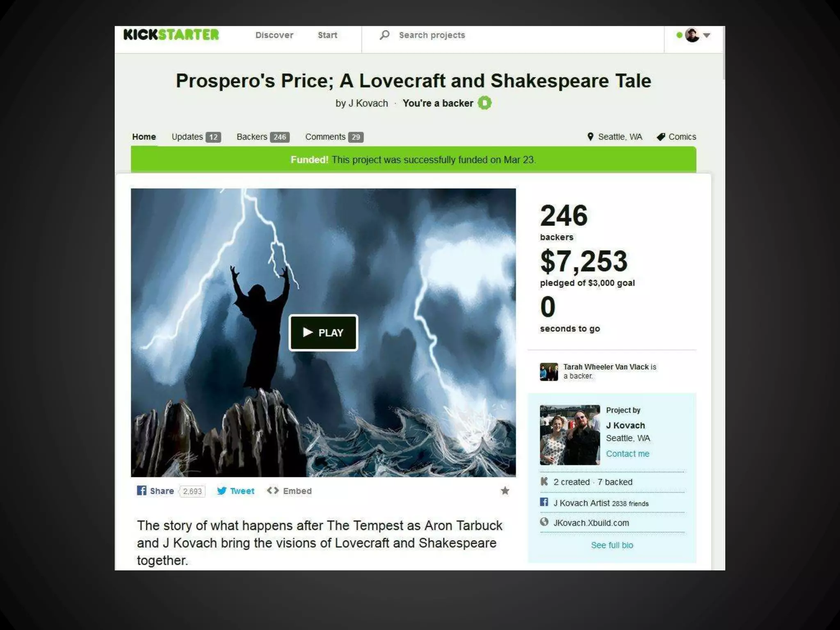Open the JKovach.Xbuild.com website link
Screen dimensions: 840x630
click(591, 523)
